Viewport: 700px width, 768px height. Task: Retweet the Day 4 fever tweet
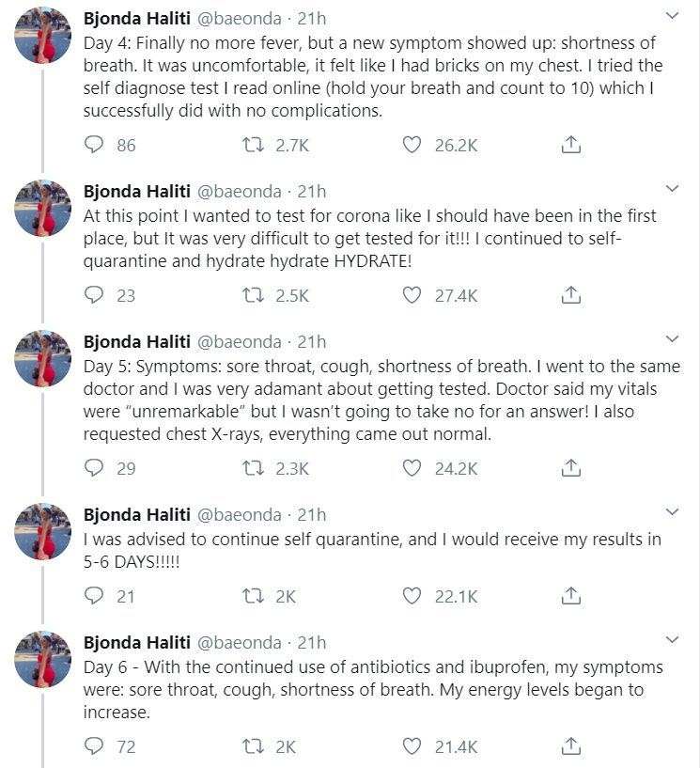pyautogui.click(x=254, y=145)
